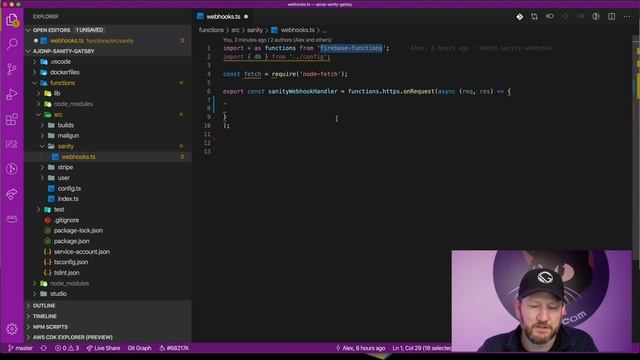The width and height of the screenshot is (640, 360).
Task: Open the editor More Actions ellipsis
Action: (x=627, y=17)
